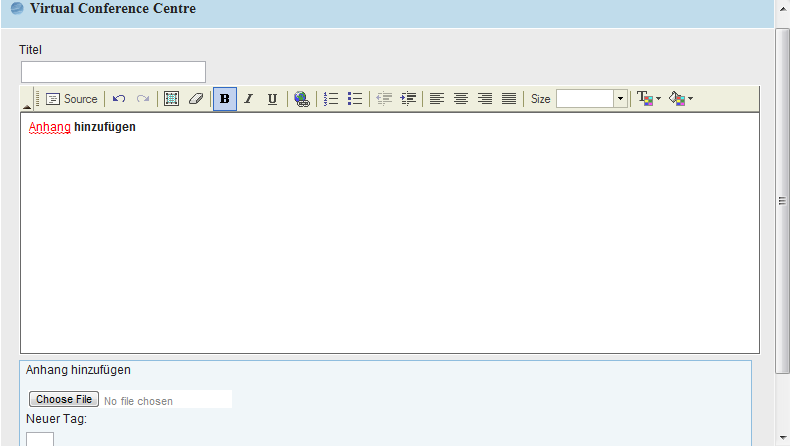The image size is (790, 447).
Task: Click the Choose File button
Action: tap(64, 400)
